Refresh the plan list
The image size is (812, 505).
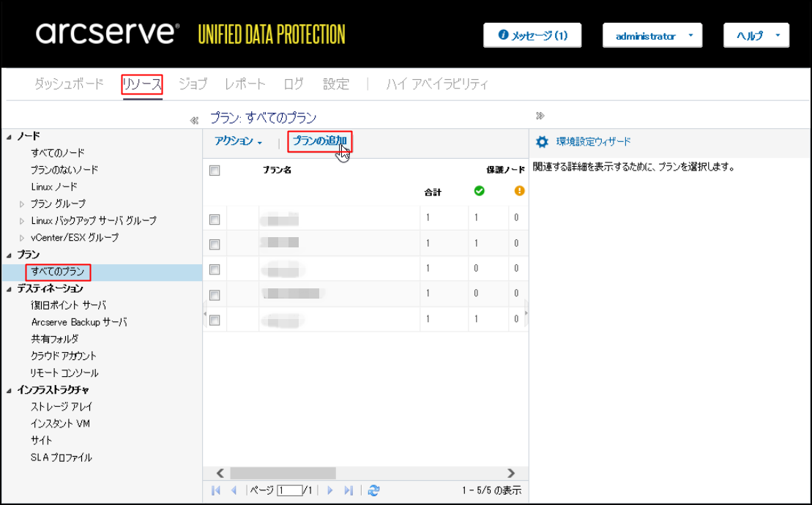tap(373, 490)
